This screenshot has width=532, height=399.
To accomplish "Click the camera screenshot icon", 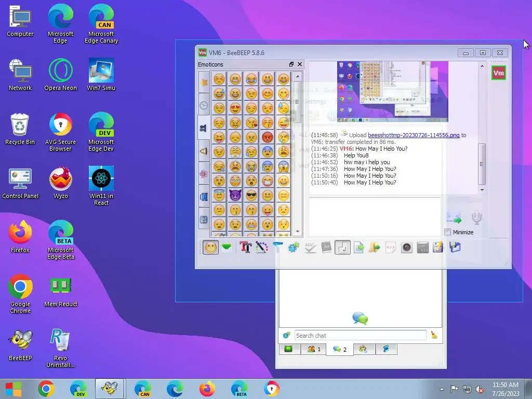I will pos(406,247).
